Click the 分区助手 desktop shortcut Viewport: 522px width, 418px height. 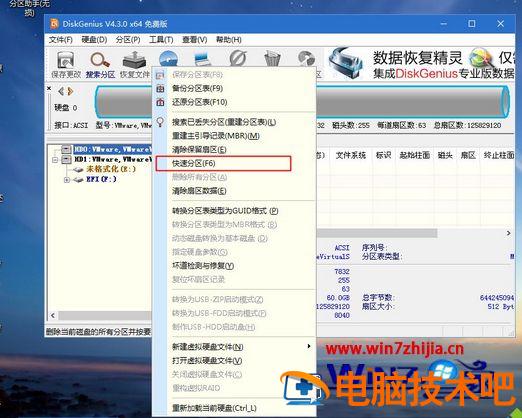tap(29, 8)
